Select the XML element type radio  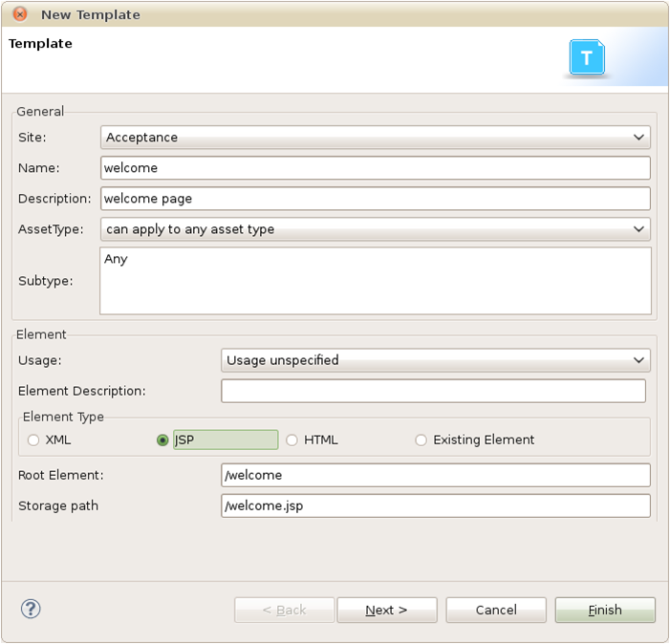pyautogui.click(x=33, y=440)
